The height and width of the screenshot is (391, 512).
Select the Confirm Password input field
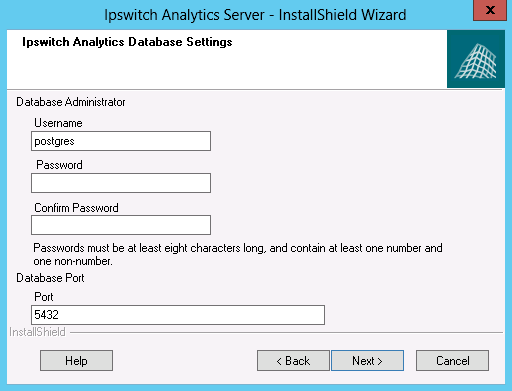pos(121,225)
